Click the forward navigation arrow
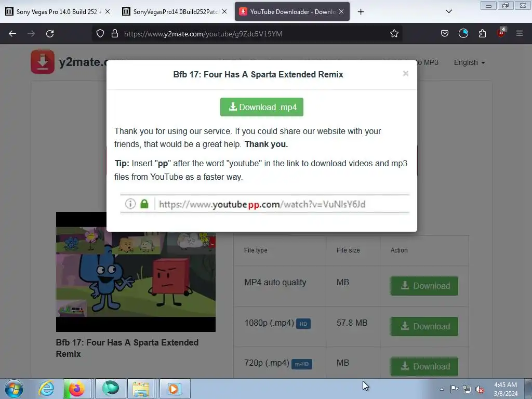Screen dimensions: 532x399 (x=31, y=34)
